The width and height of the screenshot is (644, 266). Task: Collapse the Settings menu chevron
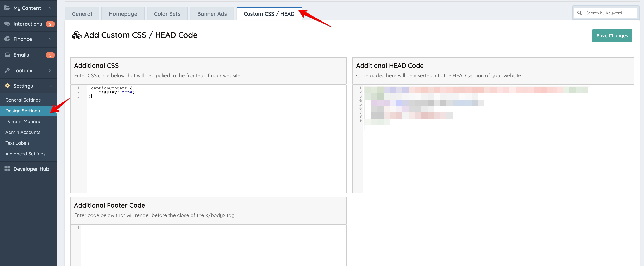tap(50, 86)
